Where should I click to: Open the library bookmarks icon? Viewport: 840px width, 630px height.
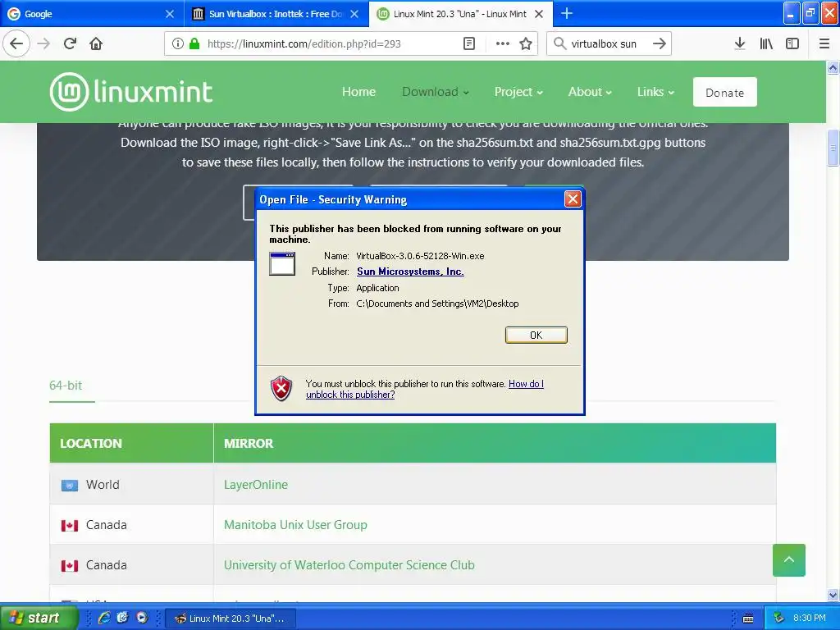766,43
